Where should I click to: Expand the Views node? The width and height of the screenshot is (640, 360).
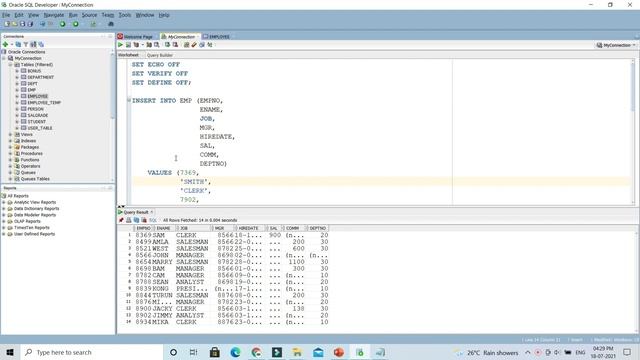point(11,134)
